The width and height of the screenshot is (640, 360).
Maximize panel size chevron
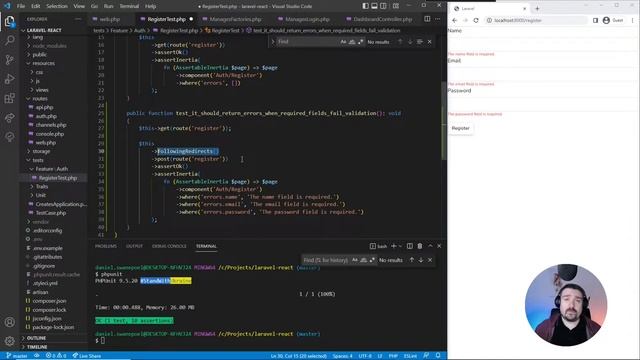click(x=430, y=246)
